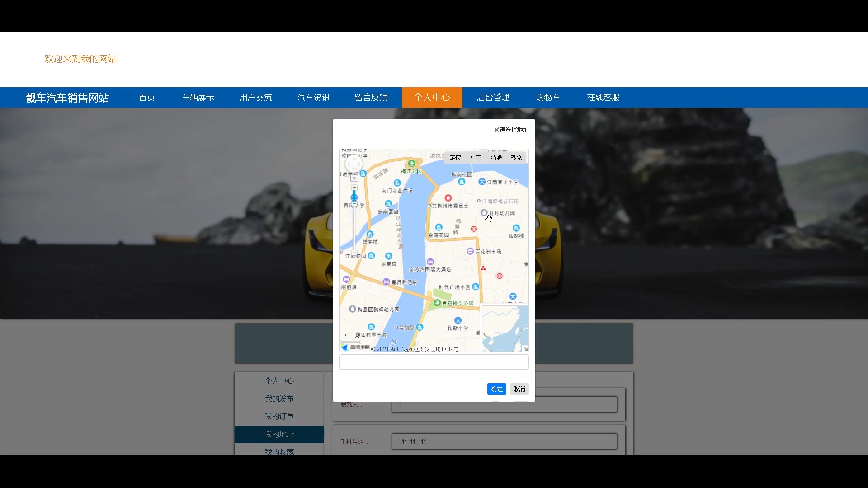The height and width of the screenshot is (488, 868).
Task: Confirm the address with 确定 button
Action: (496, 389)
